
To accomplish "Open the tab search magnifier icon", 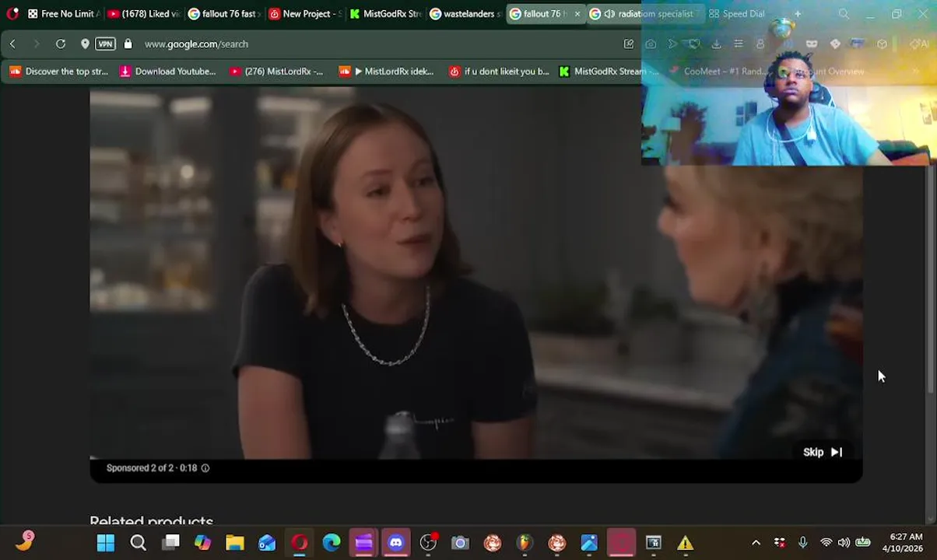I will pos(844,14).
